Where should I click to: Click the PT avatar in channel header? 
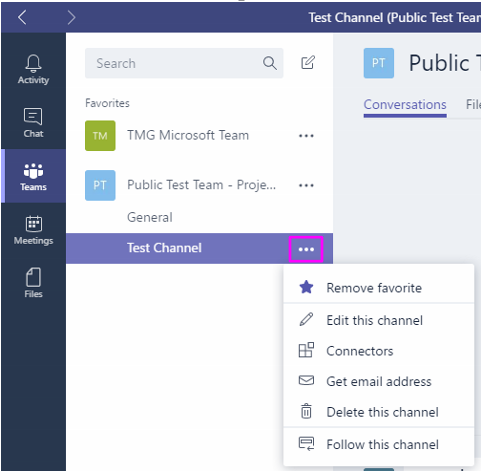379,63
